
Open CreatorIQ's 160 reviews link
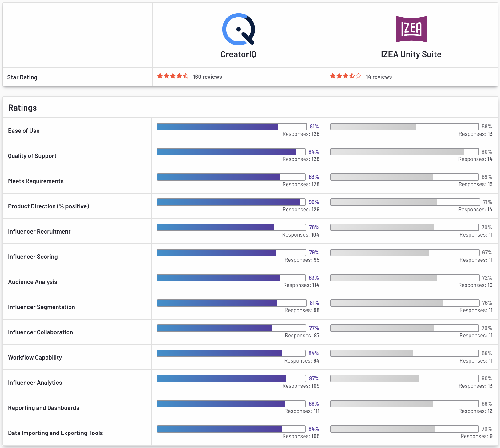pyautogui.click(x=208, y=77)
